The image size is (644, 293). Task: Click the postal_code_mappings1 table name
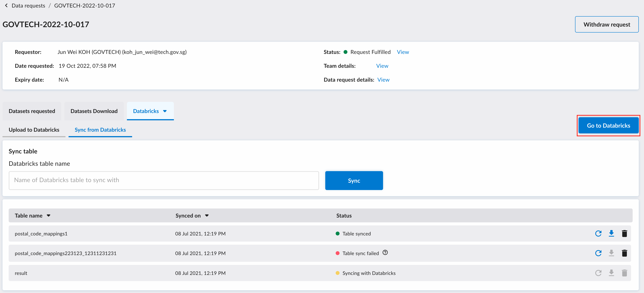click(x=41, y=234)
